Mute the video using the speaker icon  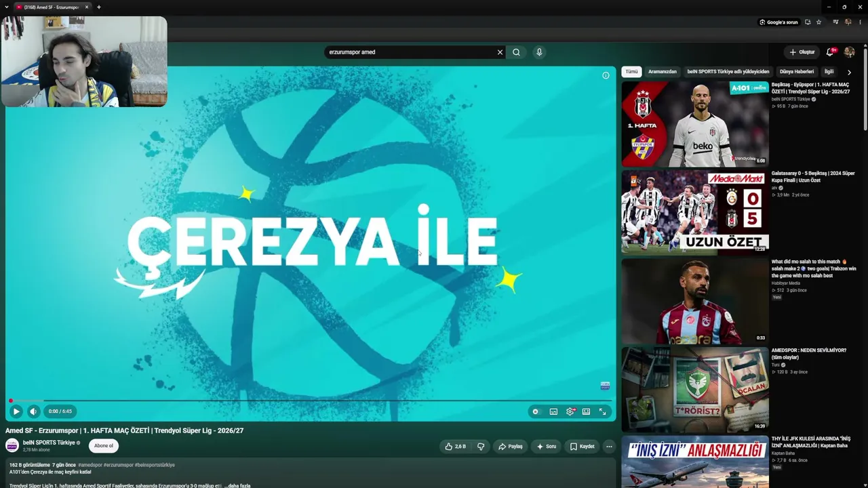tap(33, 411)
